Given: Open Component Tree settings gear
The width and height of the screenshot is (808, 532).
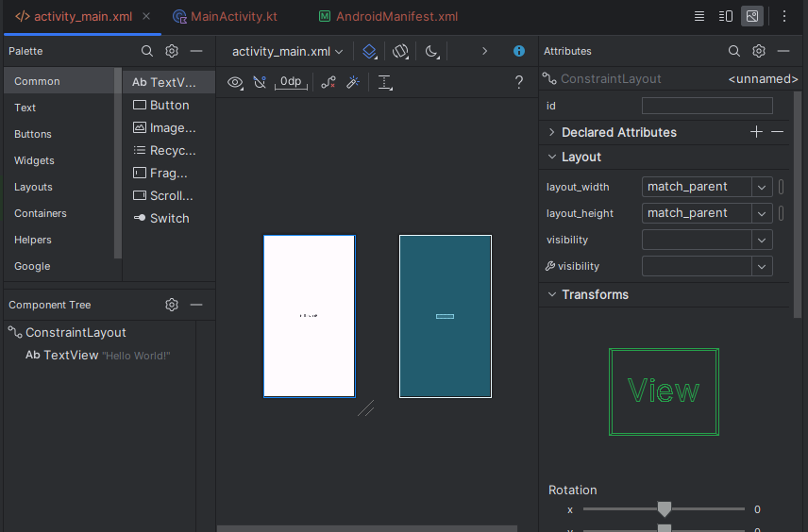Looking at the screenshot, I should coord(172,305).
